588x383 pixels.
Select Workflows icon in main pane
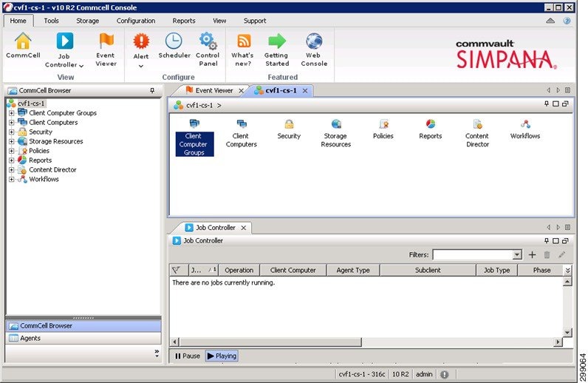(x=525, y=123)
